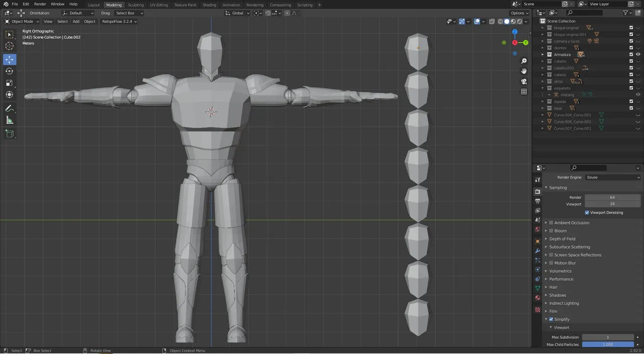Open the Render menu
Screen dimensions: 644x354
(40, 4)
